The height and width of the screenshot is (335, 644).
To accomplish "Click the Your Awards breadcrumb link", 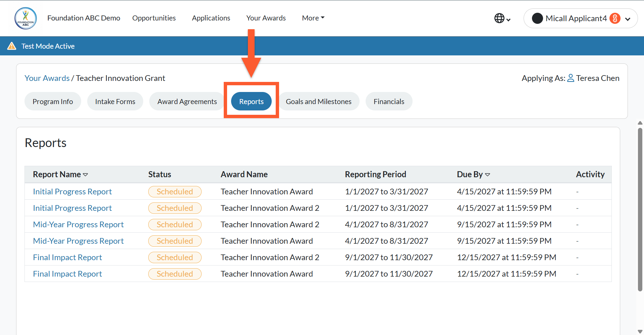I will (x=47, y=78).
